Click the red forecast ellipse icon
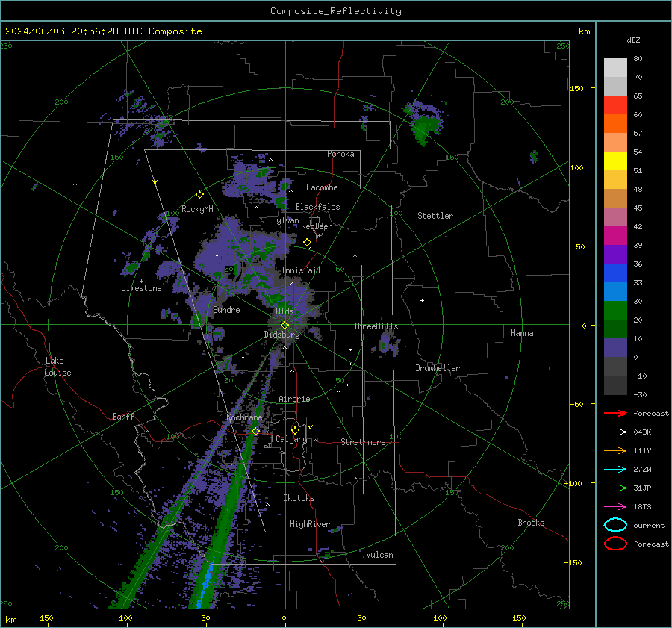 coord(615,544)
